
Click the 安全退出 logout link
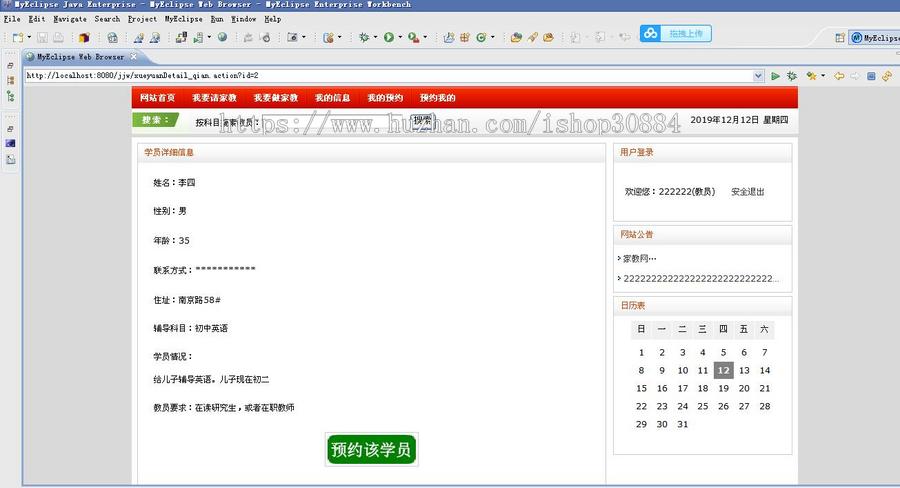coord(747,192)
